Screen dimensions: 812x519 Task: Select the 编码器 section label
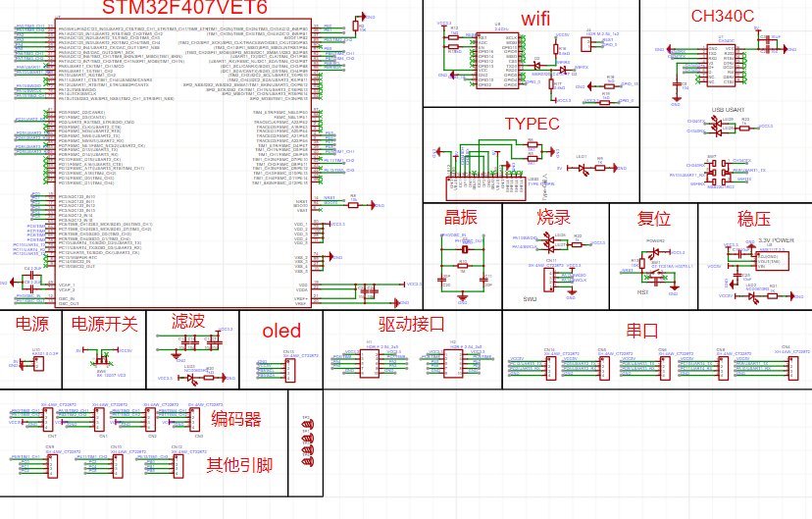pos(235,419)
